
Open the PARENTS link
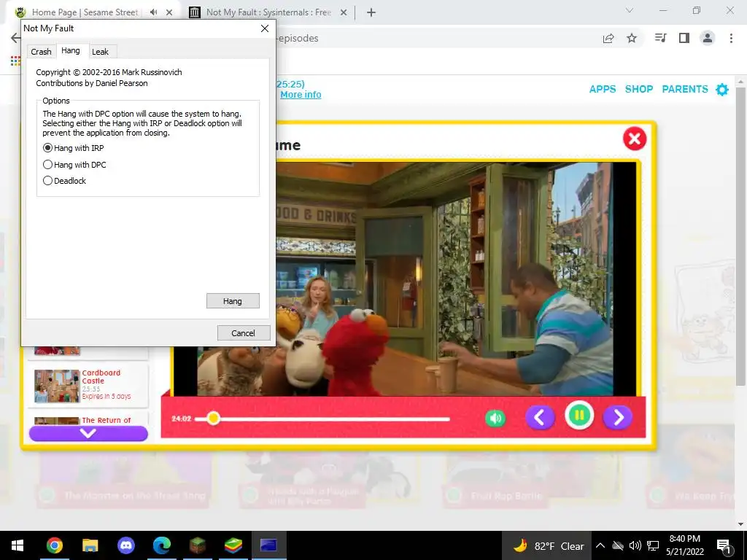pos(685,89)
